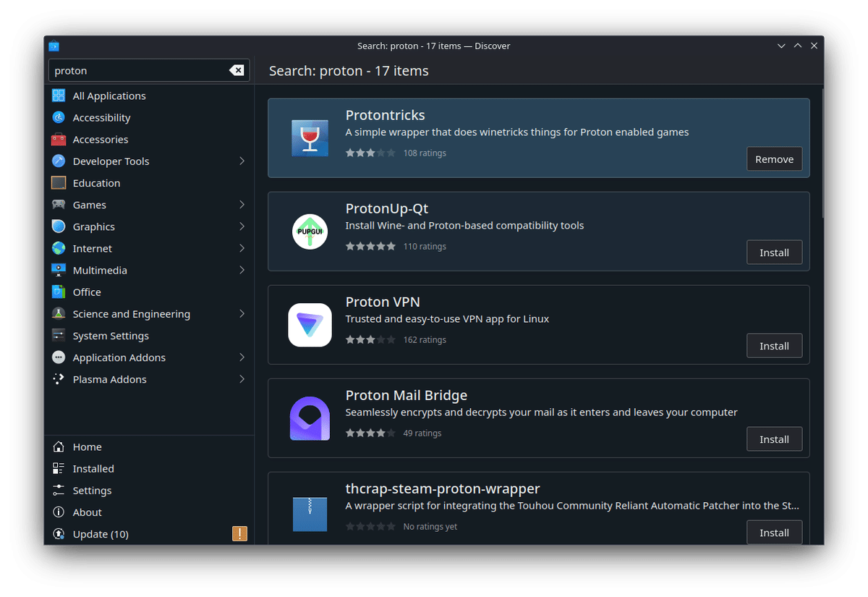Click the Protontricks star rating
Image resolution: width=868 pixels, height=597 pixels.
pos(370,153)
